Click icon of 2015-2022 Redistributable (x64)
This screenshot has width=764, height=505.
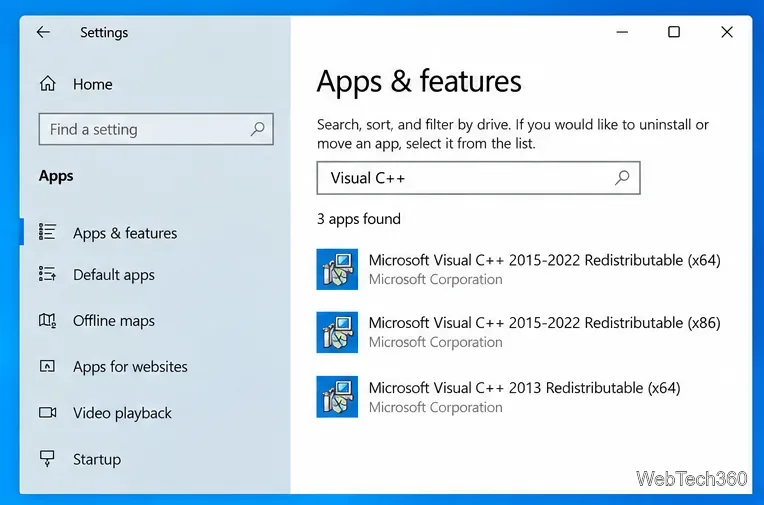click(337, 269)
